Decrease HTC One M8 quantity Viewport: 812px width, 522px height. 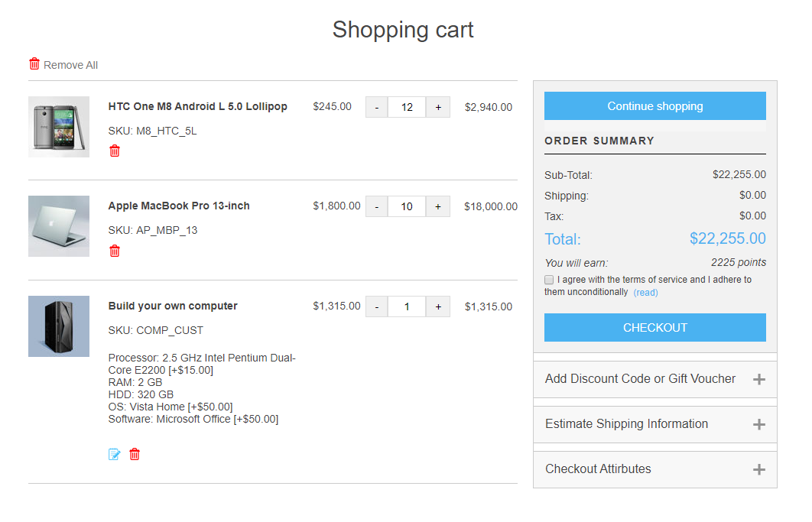[376, 107]
